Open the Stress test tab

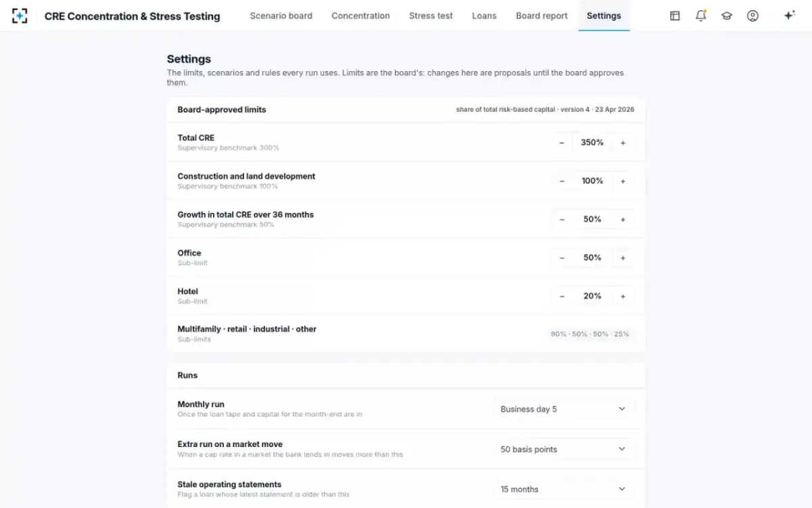(431, 16)
